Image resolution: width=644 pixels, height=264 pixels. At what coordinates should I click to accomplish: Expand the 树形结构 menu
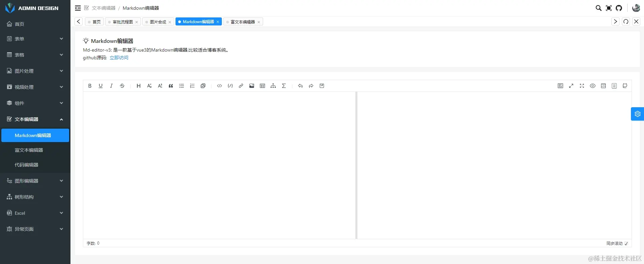[x=35, y=197]
